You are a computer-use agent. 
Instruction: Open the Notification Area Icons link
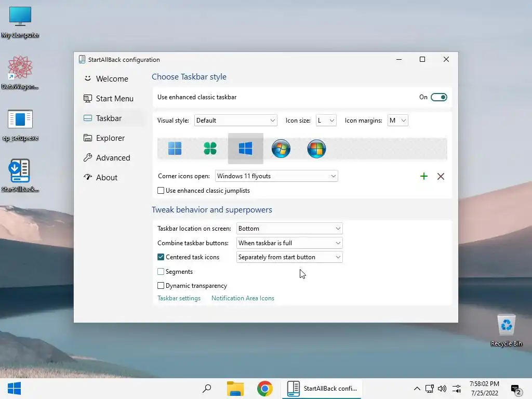[243, 298]
